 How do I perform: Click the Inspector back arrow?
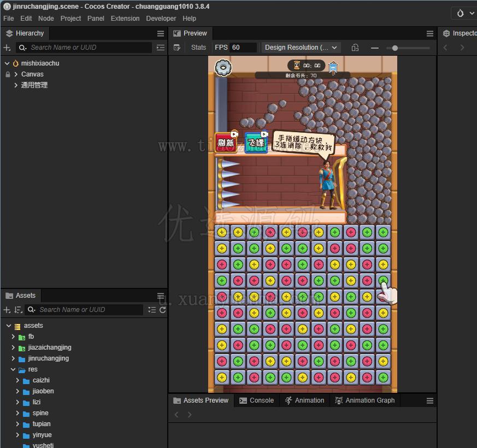coord(445,48)
